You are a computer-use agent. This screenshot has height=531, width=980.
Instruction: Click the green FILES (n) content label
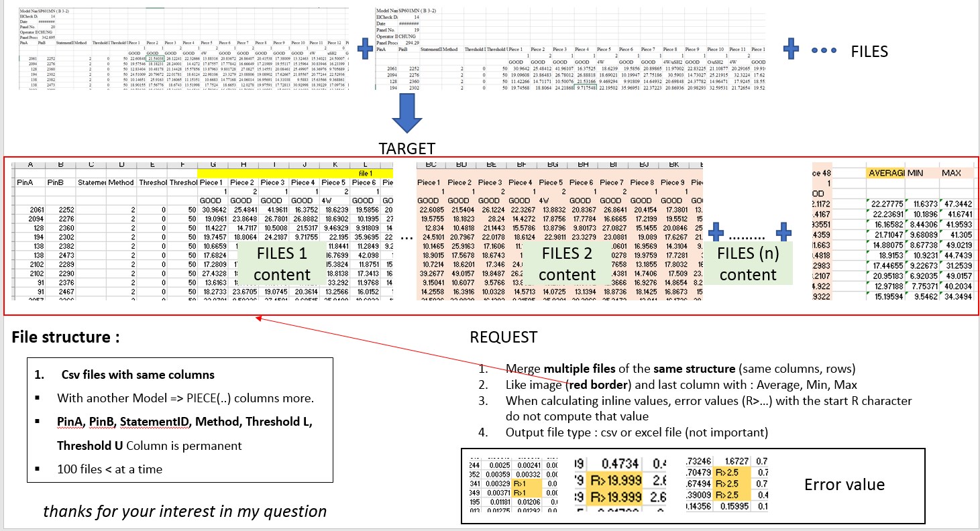click(748, 263)
